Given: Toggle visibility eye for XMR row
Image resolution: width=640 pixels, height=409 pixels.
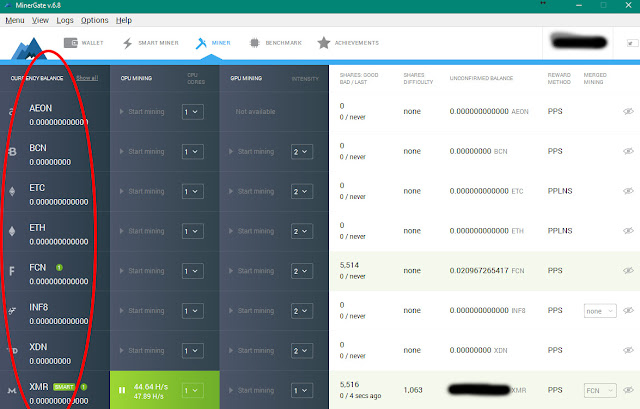Looking at the screenshot, I should 628,390.
